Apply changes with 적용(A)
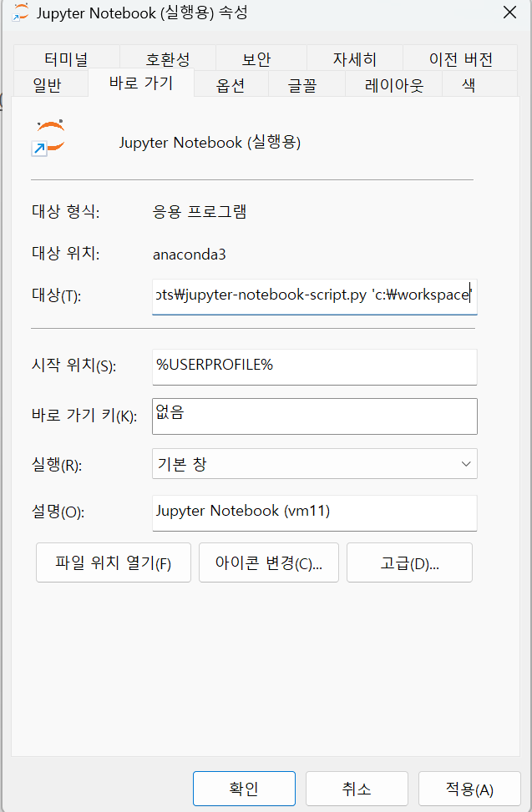 pyautogui.click(x=469, y=789)
